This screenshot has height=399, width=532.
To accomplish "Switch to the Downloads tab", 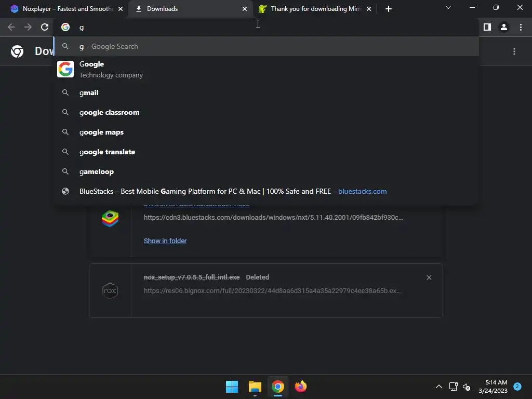I will (x=190, y=9).
